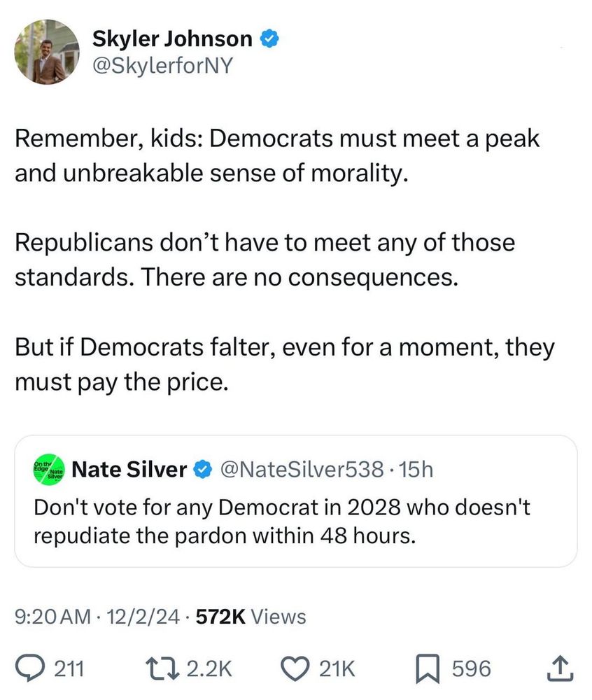592x700 pixels.
Task: Tap the retweet arrows icon
Action: [x=162, y=669]
